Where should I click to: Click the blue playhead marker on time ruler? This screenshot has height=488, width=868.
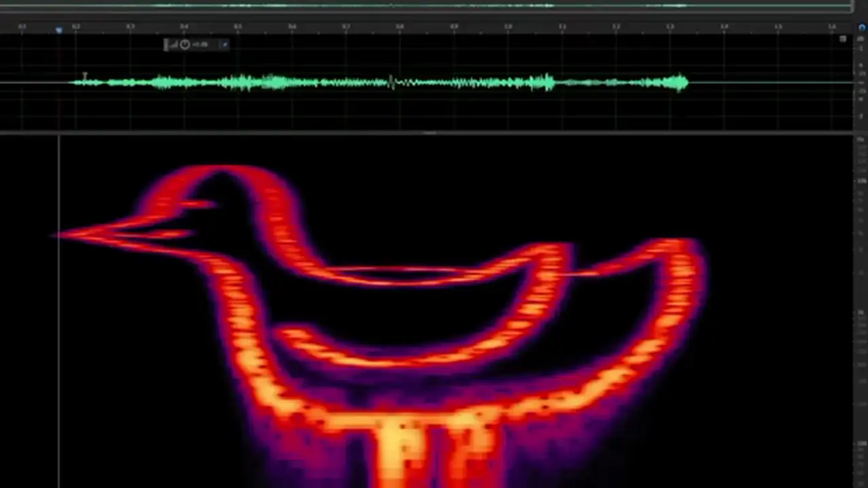tap(59, 30)
